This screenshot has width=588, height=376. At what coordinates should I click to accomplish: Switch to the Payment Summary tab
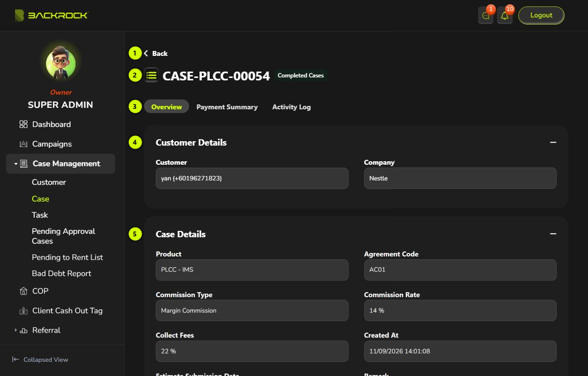pyautogui.click(x=227, y=107)
